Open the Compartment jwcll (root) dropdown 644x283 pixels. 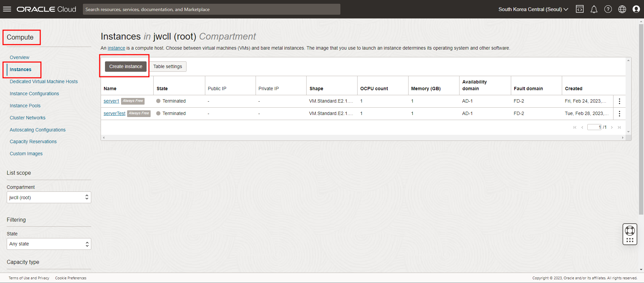[49, 197]
